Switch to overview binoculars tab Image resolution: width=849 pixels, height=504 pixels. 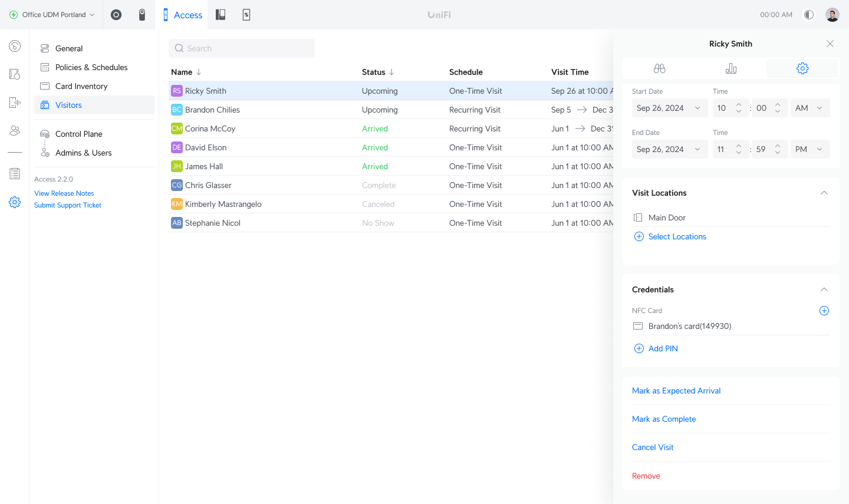click(659, 68)
